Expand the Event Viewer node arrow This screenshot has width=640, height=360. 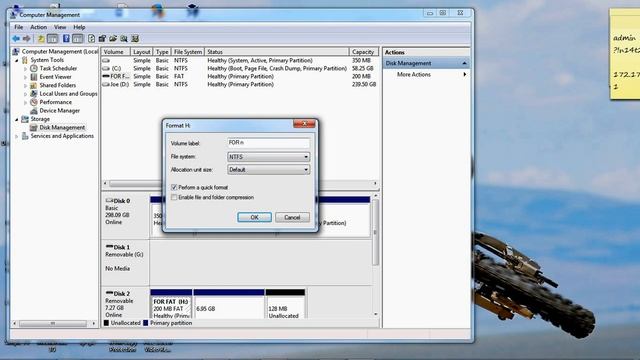click(25, 77)
